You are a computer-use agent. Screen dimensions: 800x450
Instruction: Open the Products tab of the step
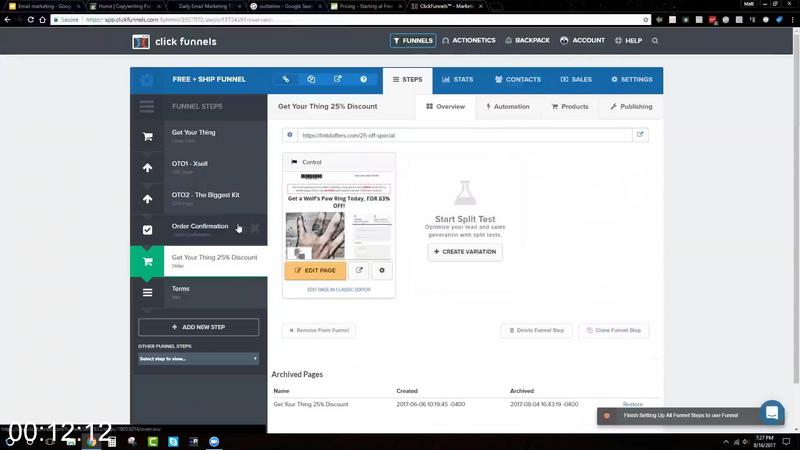570,107
